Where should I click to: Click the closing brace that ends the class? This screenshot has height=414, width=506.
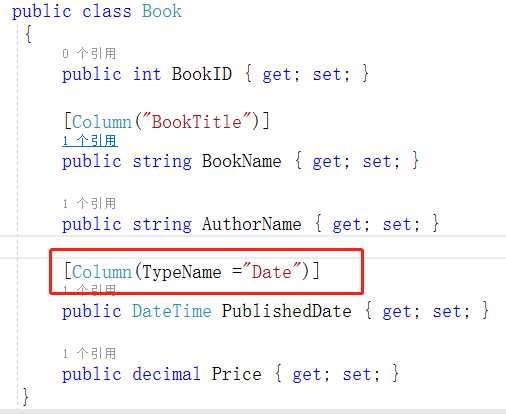pyautogui.click(x=25, y=396)
